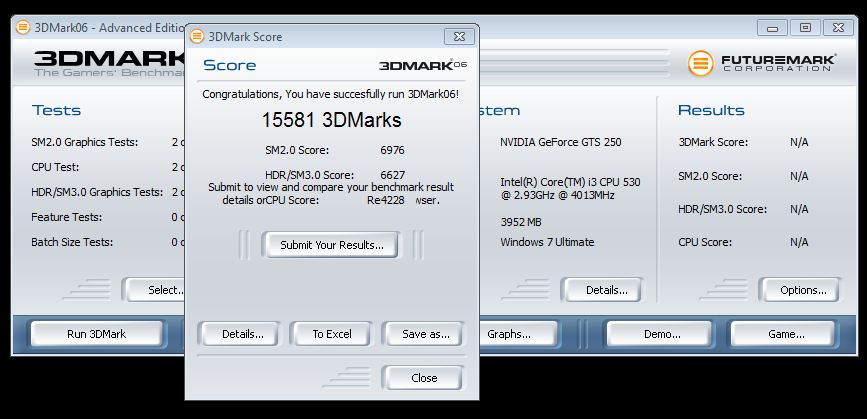Click the congratulations message text
Screen dimensions: 867x419
coord(331,94)
